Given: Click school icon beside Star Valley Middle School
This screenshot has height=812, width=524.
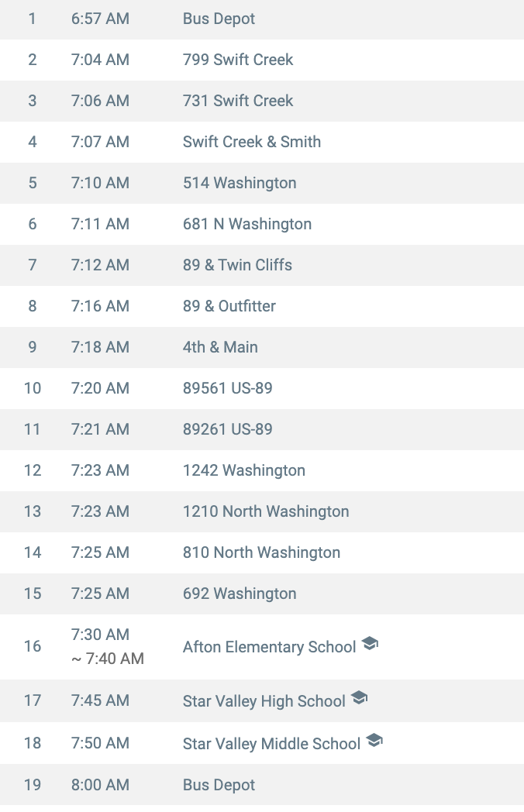Looking at the screenshot, I should [374, 741].
